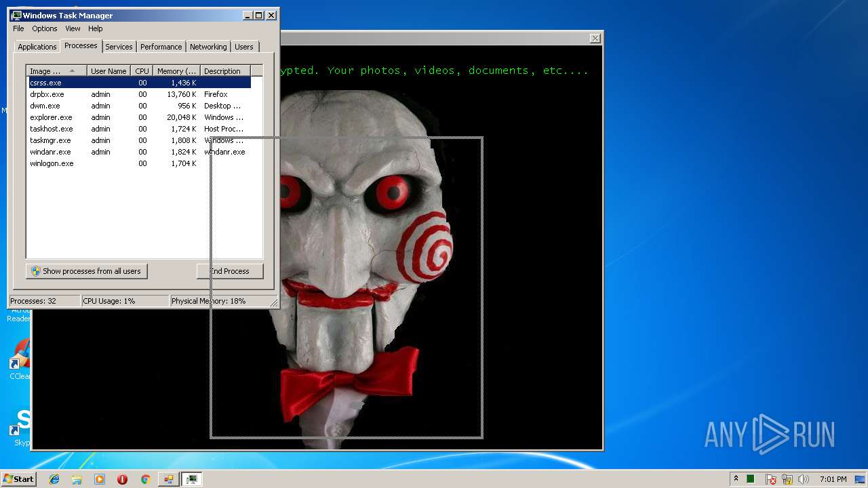Click the Skype desktop shortcut

[20, 427]
